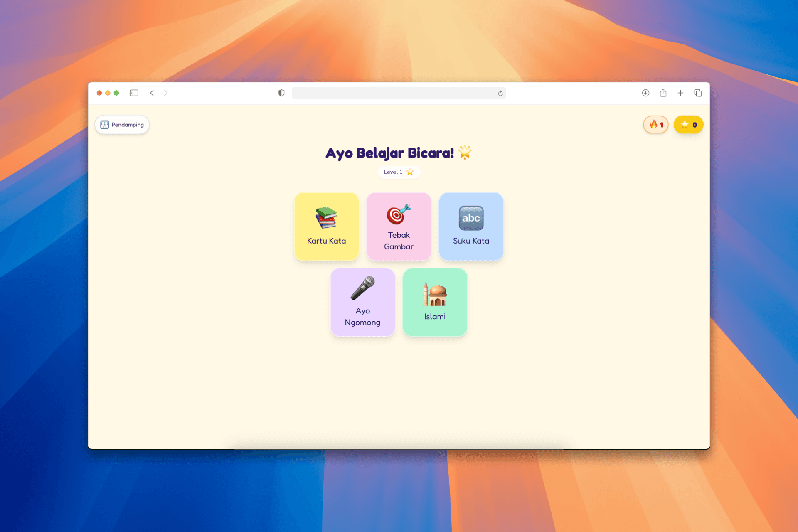798x532 pixels.
Task: Show the tab overview
Action: (698, 93)
